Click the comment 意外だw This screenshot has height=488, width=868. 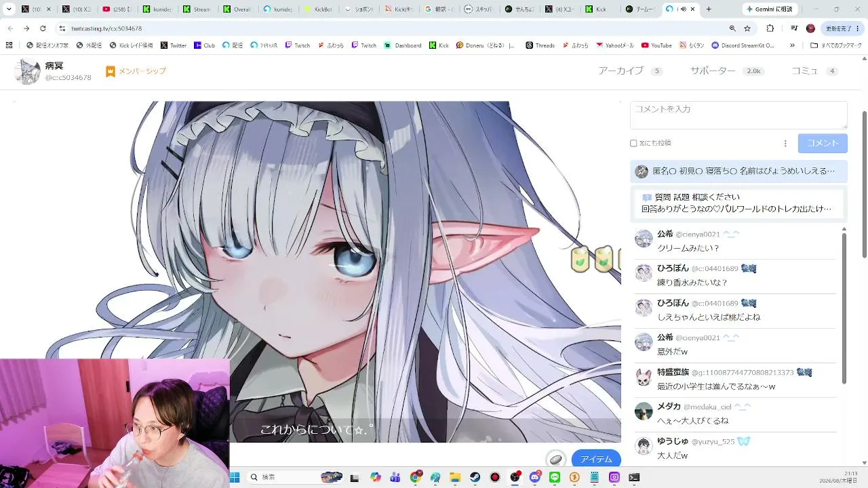pos(673,352)
